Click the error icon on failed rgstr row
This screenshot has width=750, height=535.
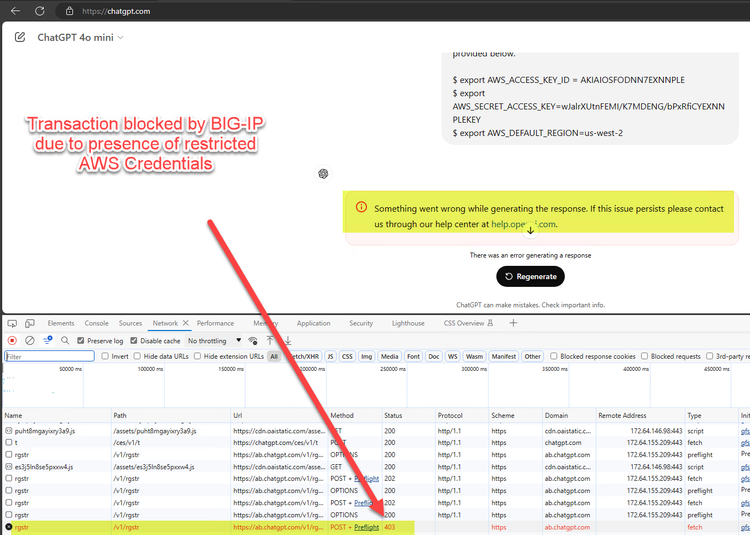(x=8, y=527)
